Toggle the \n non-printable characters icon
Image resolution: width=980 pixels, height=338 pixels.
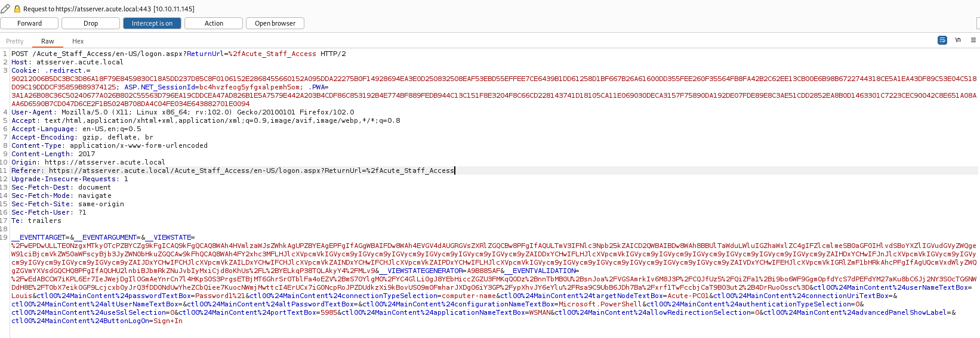[x=958, y=41]
